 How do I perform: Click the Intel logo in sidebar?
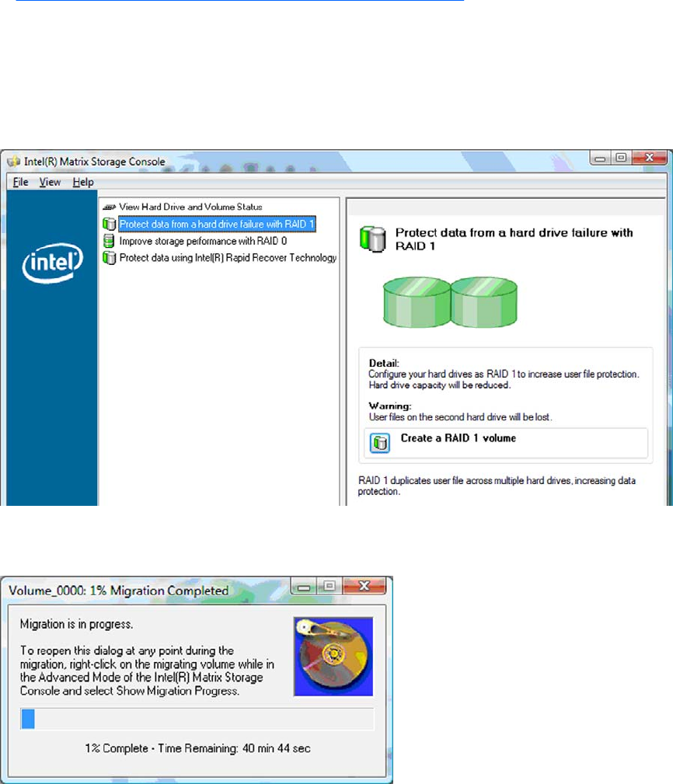point(53,262)
